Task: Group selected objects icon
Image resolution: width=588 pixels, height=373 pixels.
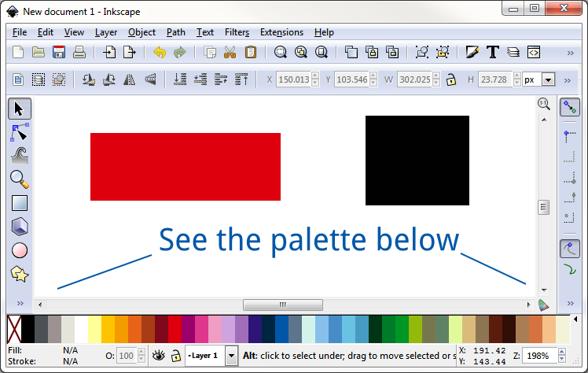Action: pyautogui.click(x=422, y=52)
